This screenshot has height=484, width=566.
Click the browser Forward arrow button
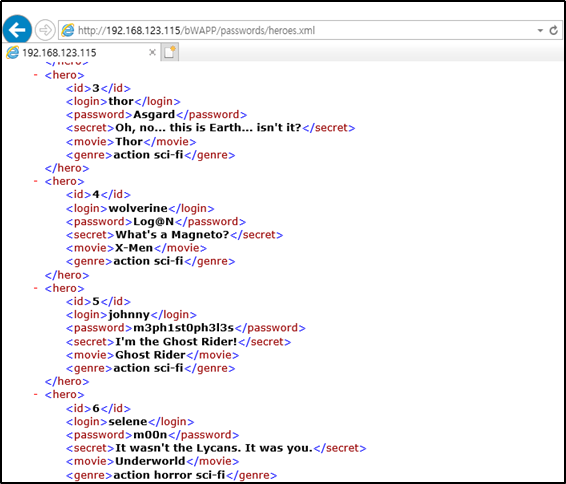click(x=45, y=30)
